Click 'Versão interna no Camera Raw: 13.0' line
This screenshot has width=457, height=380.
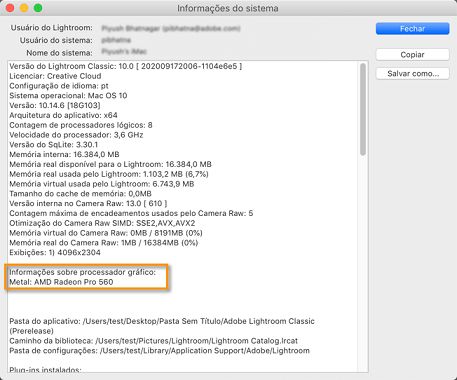[88, 203]
